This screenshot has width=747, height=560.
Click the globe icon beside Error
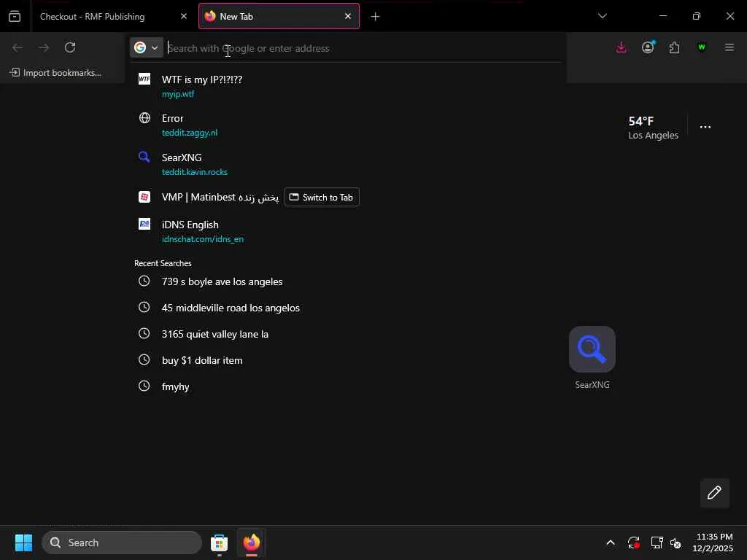click(144, 117)
